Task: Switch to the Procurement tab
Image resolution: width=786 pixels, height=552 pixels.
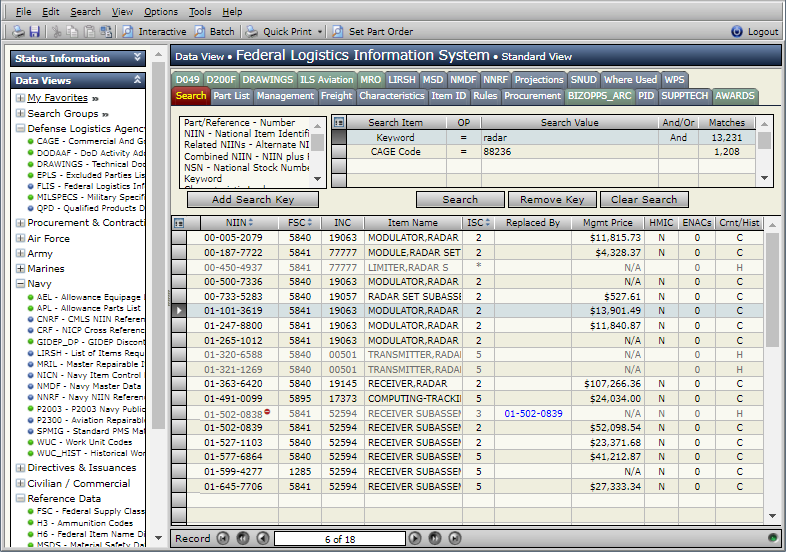Action: [532, 96]
